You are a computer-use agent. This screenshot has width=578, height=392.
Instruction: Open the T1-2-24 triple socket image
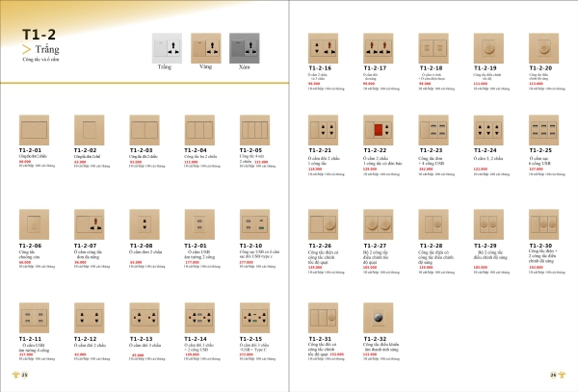488,130
